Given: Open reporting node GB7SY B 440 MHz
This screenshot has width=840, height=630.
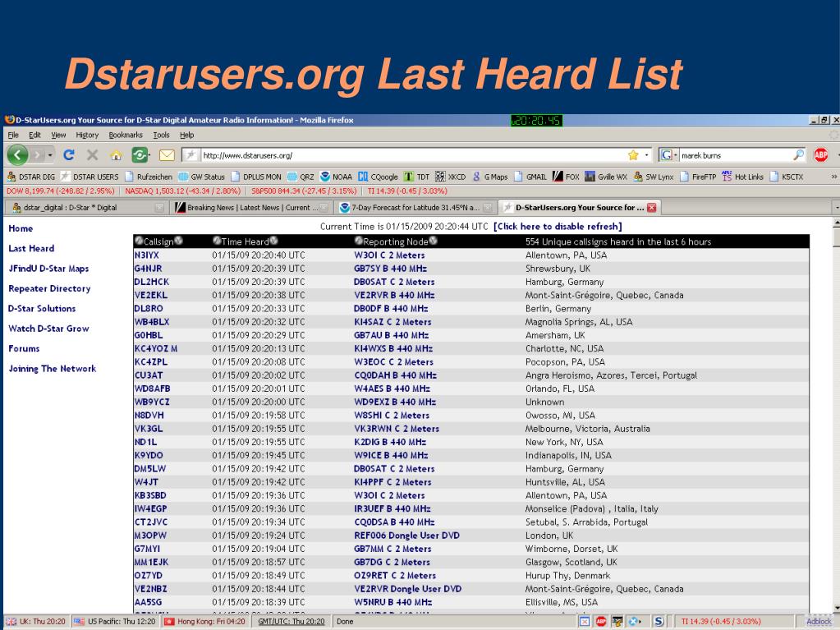Looking at the screenshot, I should coord(390,269).
